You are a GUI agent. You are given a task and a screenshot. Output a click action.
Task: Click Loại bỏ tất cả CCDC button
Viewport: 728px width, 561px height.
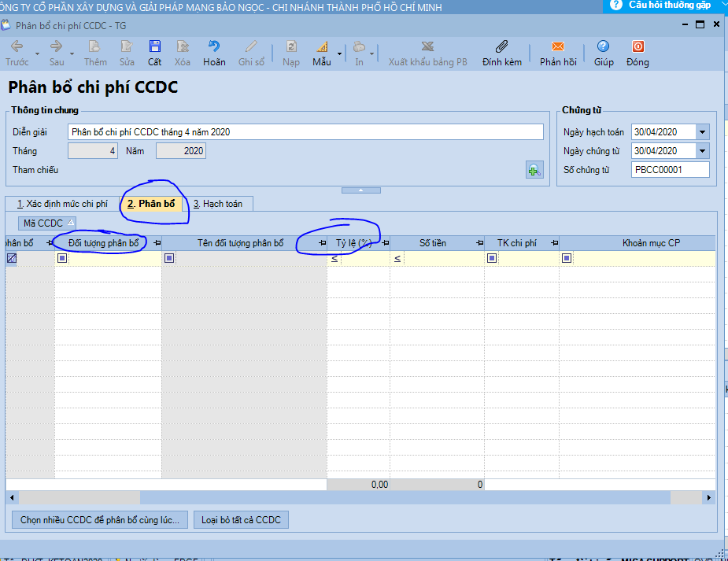(241, 520)
